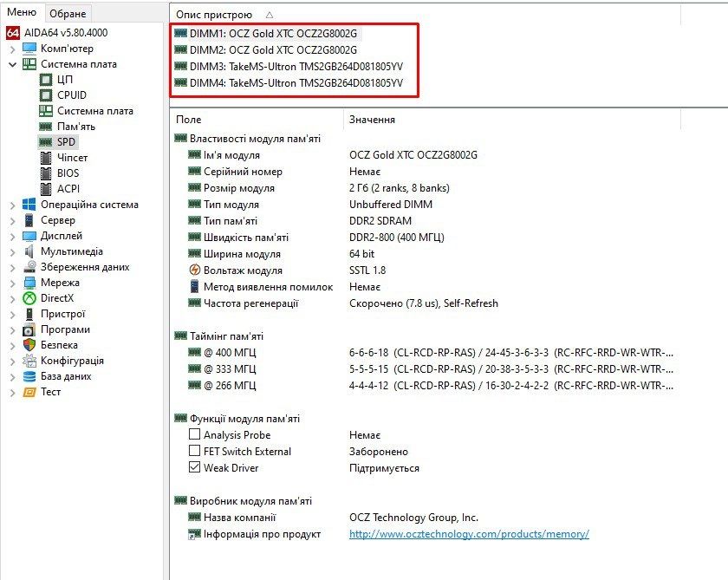
Task: Click the Безпека shield icon
Action: pos(29,345)
